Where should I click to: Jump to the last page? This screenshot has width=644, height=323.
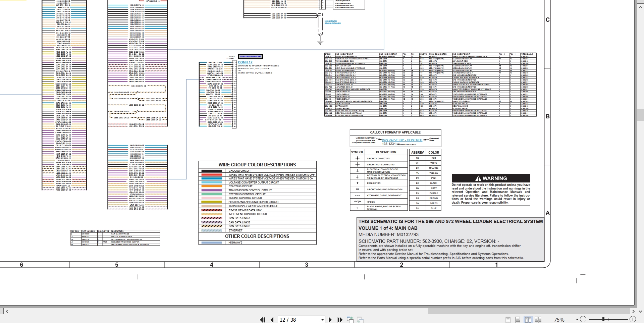[x=340, y=320]
